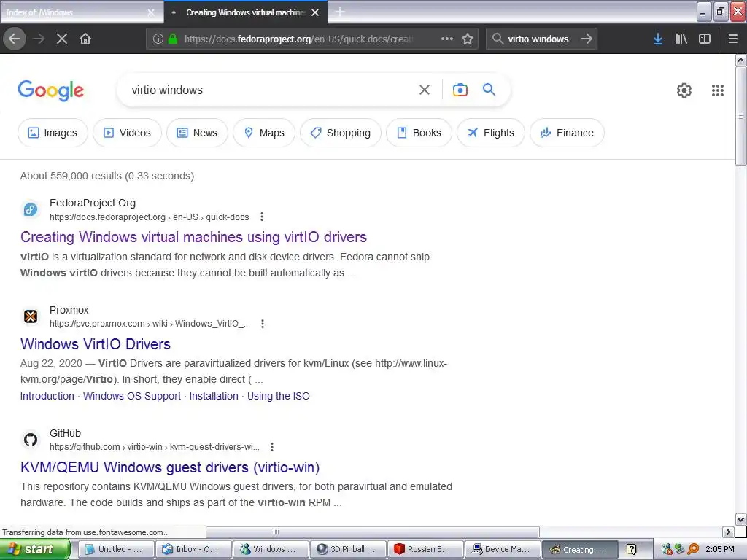Open the Google apps grid

click(x=718, y=90)
